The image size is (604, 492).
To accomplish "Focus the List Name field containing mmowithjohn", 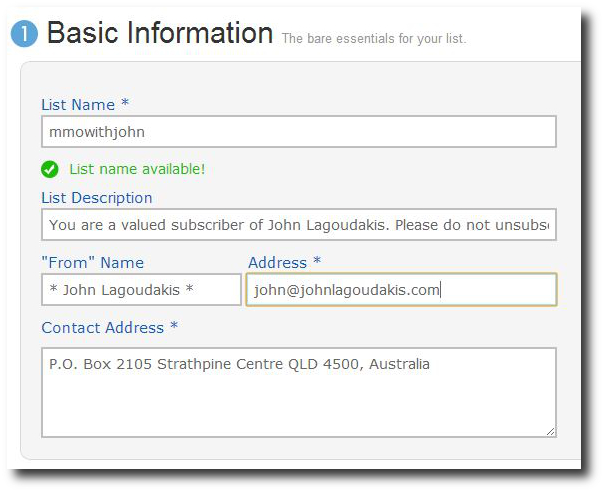I will pos(298,131).
